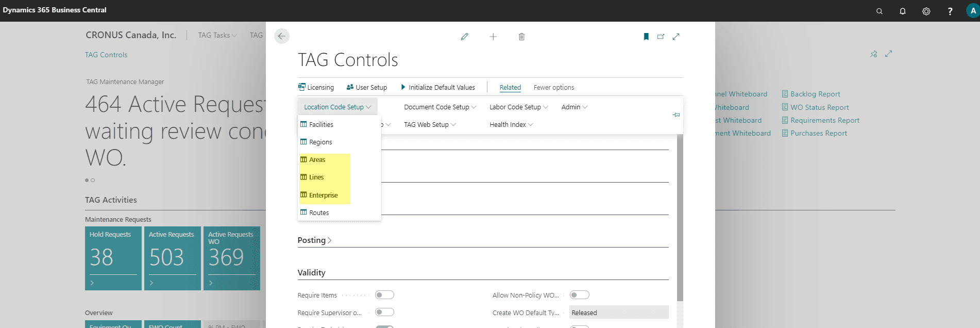Click the page vertical scrollbar
The height and width of the screenshot is (328, 980).
(x=680, y=218)
